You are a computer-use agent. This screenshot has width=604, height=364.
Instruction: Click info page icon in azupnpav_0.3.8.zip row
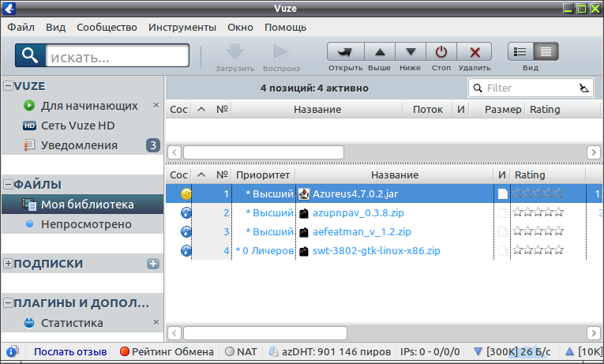[x=502, y=212]
